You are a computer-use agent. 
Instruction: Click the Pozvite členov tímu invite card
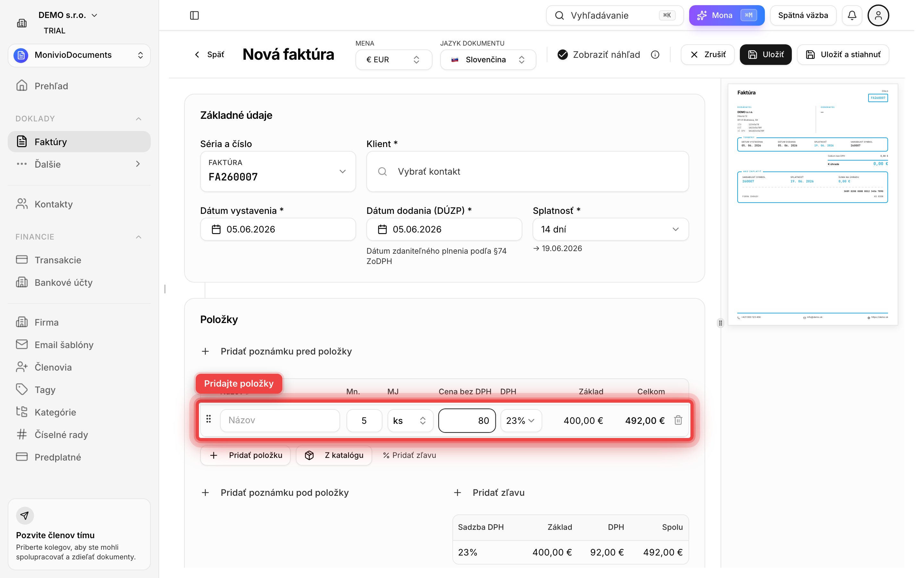[79, 534]
